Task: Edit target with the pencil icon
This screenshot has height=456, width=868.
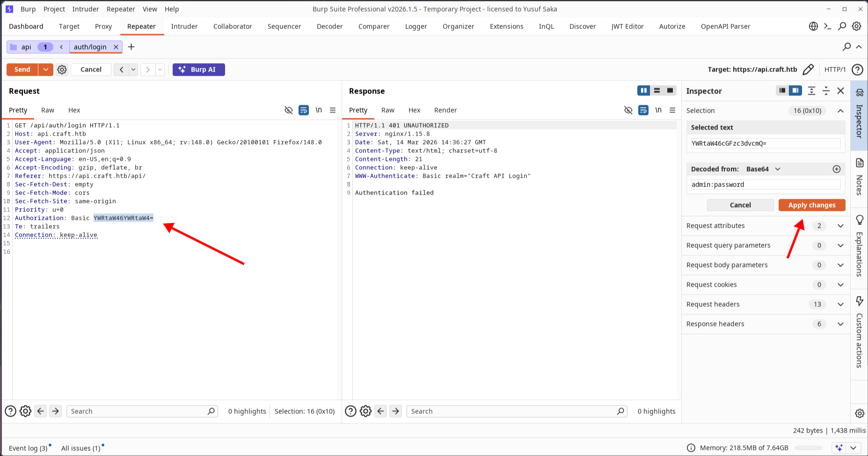Action: [x=808, y=70]
